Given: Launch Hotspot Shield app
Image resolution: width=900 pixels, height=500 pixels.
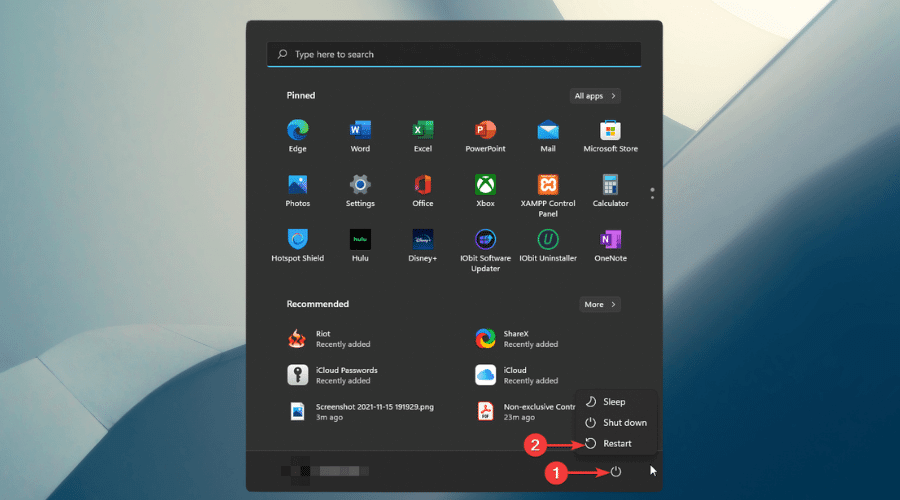Looking at the screenshot, I should point(297,240).
